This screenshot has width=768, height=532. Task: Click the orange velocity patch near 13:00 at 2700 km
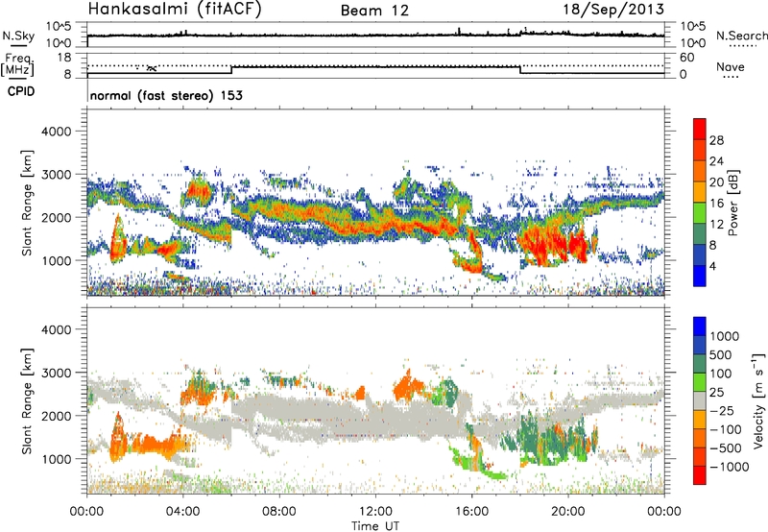click(407, 384)
